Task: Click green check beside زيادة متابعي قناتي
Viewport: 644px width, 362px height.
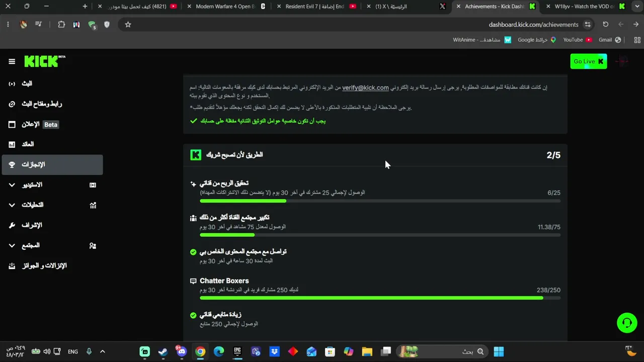Action: point(193,315)
